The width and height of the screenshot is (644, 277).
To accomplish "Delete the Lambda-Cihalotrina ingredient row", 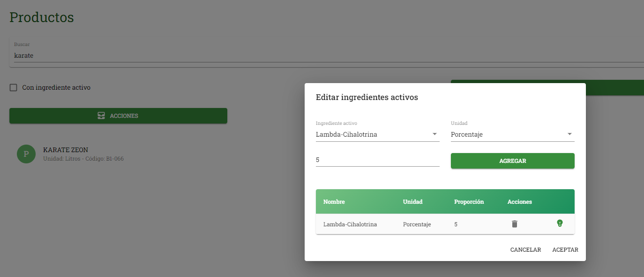I will point(514,224).
